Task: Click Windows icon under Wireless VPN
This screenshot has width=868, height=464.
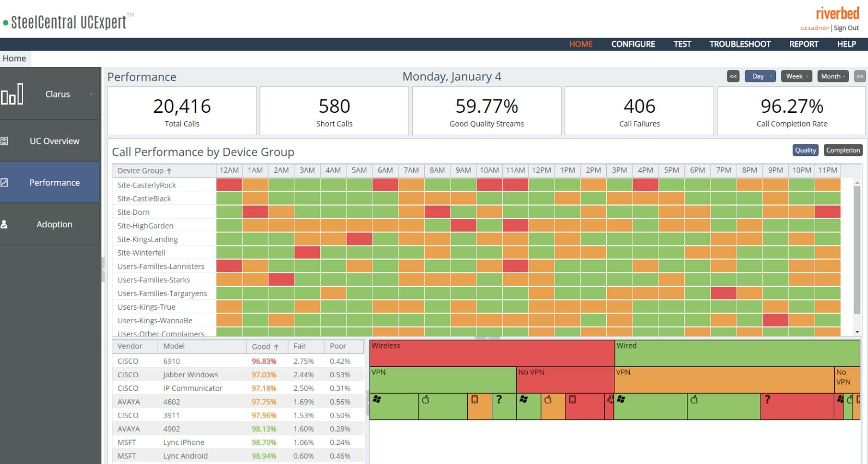Action: [377, 400]
